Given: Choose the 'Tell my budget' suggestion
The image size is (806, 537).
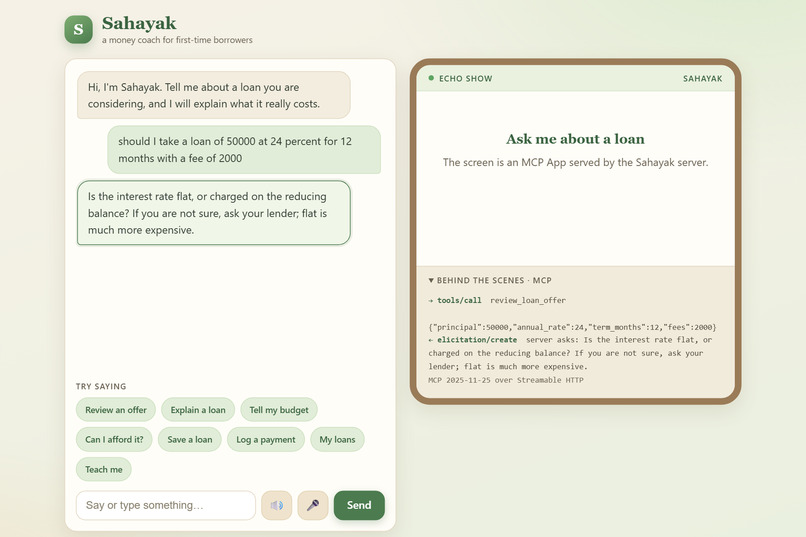Looking at the screenshot, I should (x=279, y=410).
